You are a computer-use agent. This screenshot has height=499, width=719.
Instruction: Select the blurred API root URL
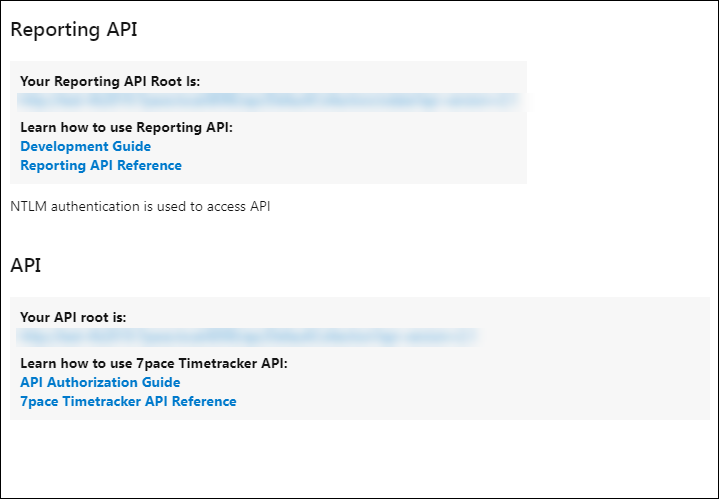coord(248,338)
